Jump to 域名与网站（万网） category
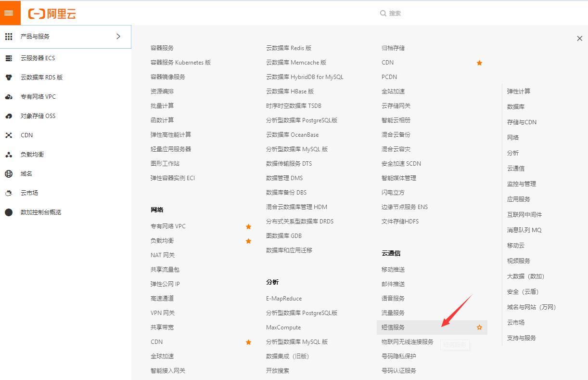The image size is (588, 380). tap(532, 307)
